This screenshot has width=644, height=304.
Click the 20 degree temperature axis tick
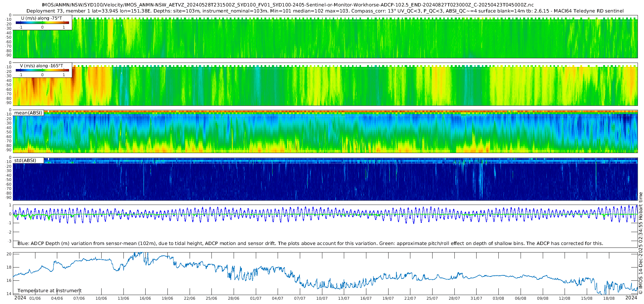(9, 254)
